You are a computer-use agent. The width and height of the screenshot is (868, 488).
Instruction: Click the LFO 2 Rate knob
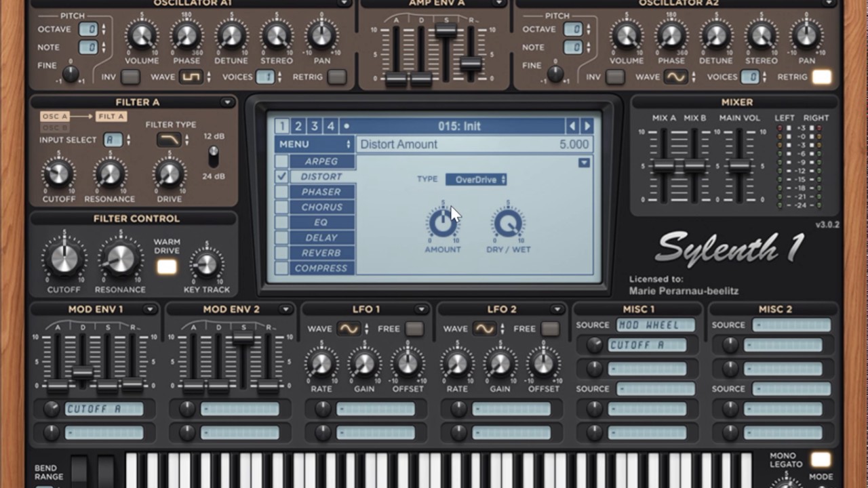coord(457,363)
